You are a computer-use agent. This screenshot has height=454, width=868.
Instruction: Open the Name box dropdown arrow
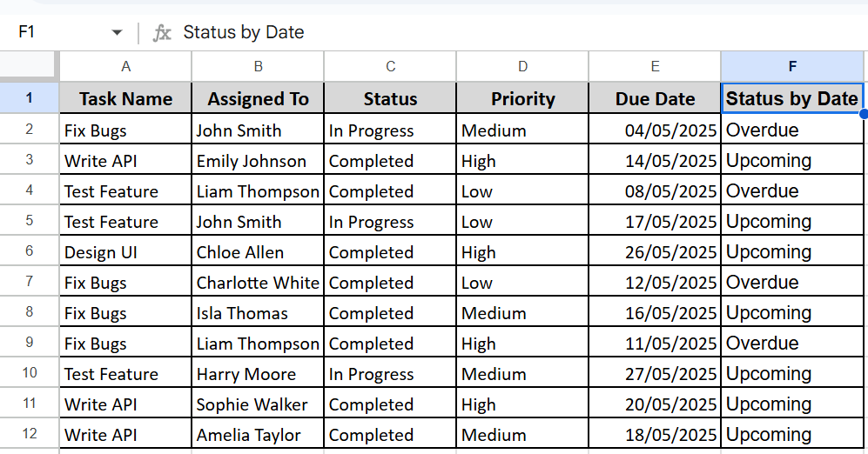(x=117, y=33)
